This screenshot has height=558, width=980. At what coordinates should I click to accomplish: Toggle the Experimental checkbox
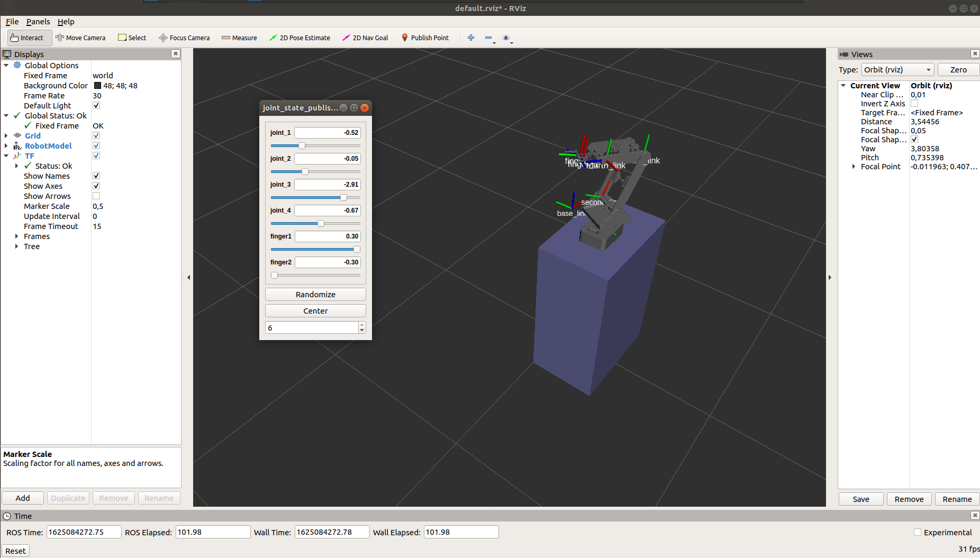pos(918,532)
